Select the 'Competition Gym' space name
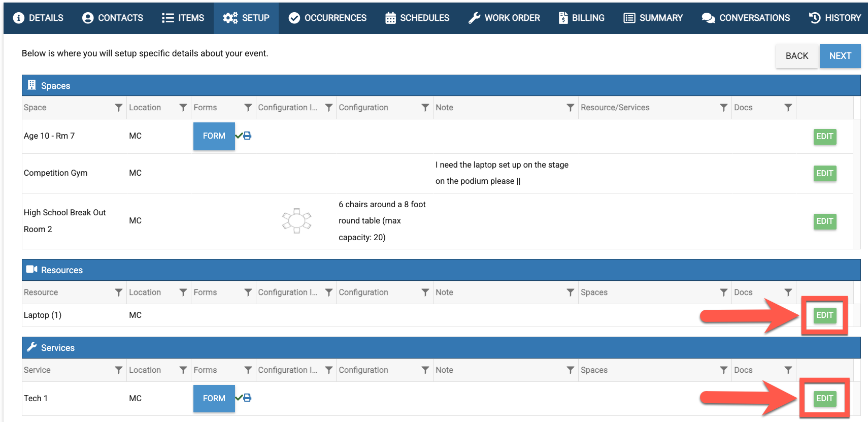Screen dimensions: 868x422 tap(55, 173)
